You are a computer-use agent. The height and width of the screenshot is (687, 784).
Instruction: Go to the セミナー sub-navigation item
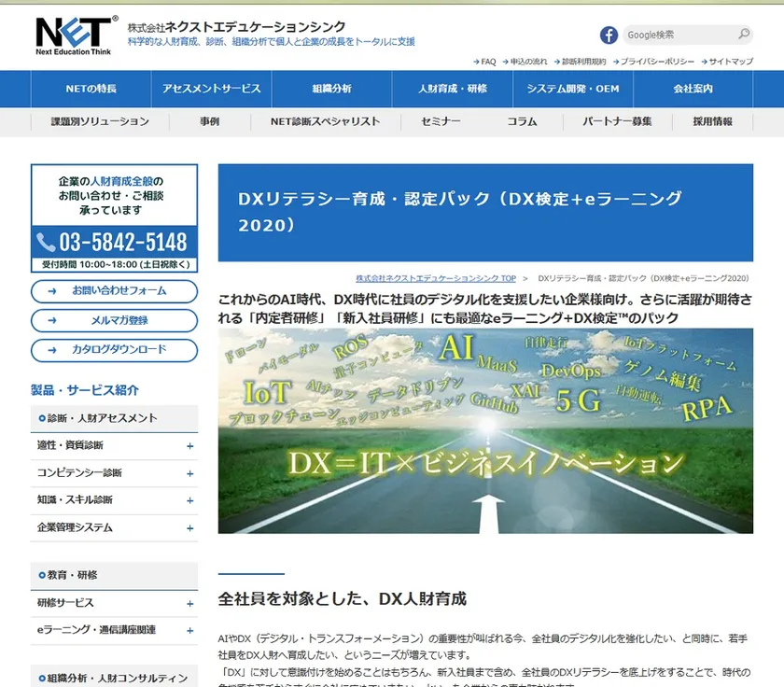441,121
